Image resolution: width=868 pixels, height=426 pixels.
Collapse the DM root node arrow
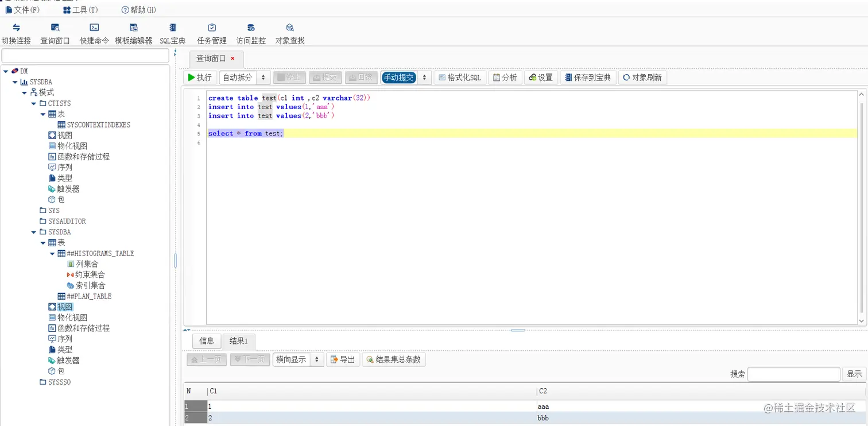(x=6, y=71)
